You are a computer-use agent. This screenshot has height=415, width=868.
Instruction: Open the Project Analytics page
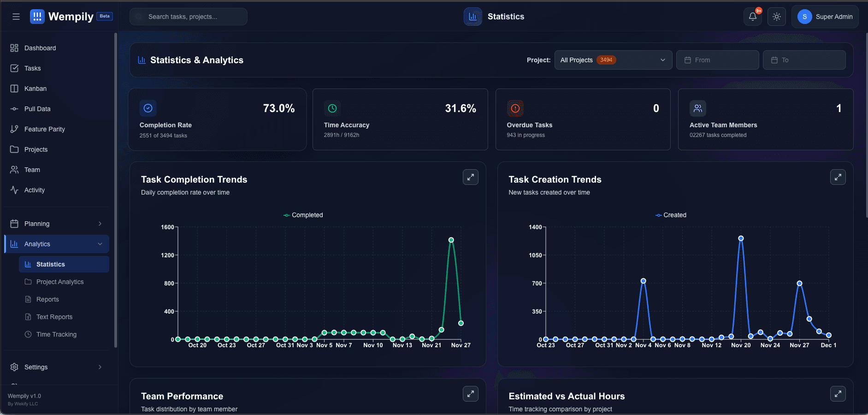[60, 282]
